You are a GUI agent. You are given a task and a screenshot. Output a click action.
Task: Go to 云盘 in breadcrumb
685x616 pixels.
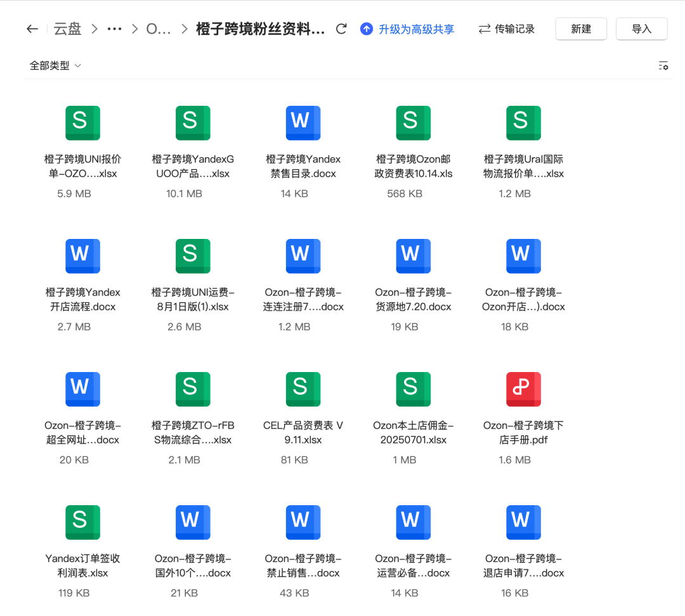(x=67, y=29)
